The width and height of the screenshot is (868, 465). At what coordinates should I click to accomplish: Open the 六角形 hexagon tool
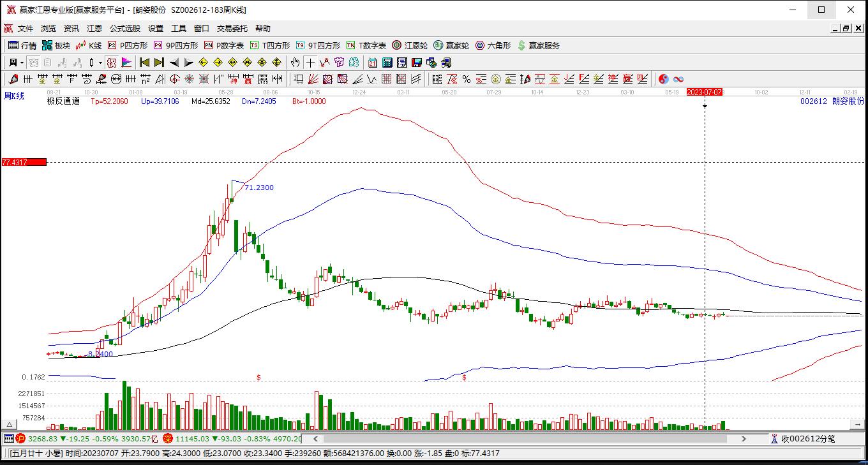coord(493,45)
